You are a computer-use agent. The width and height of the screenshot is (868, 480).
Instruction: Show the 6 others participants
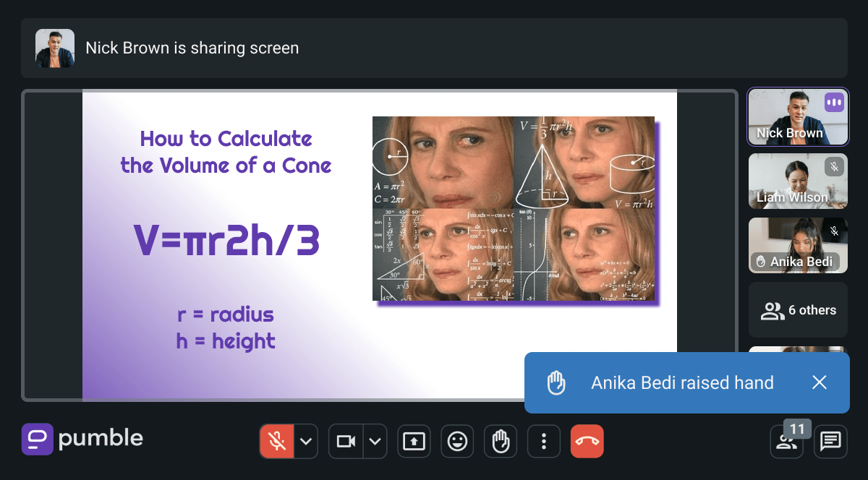click(798, 310)
